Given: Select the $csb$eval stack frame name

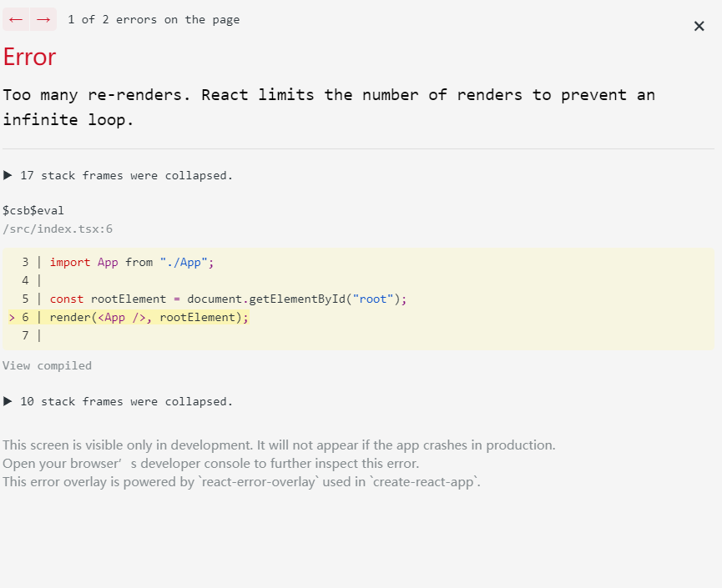Looking at the screenshot, I should (33, 210).
